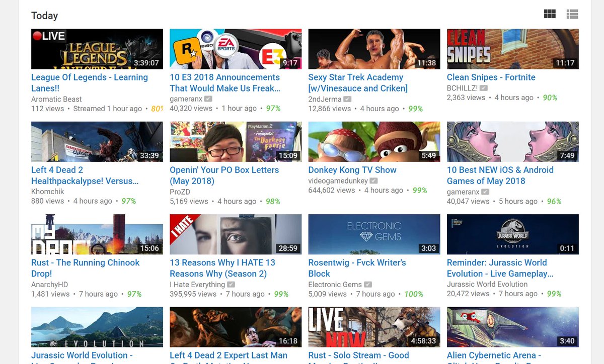The image size is (604, 364).
Task: Click verified badge next to I Hate Everything
Action: point(231,285)
